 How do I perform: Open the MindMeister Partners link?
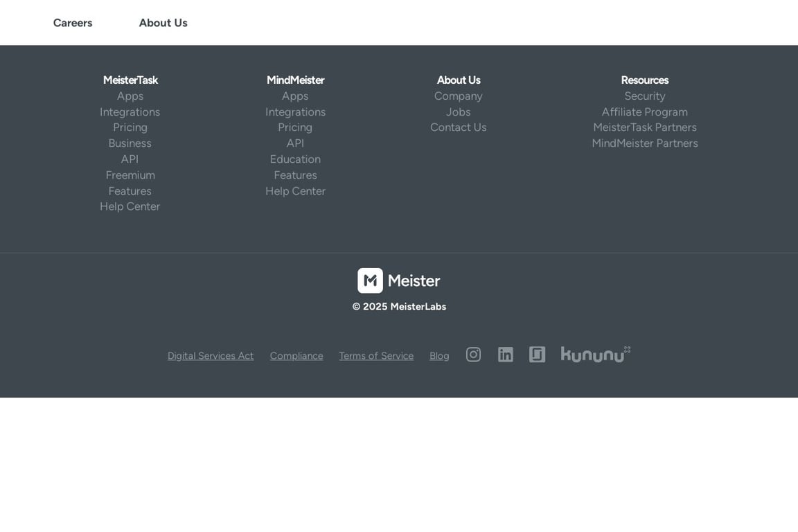(x=645, y=143)
